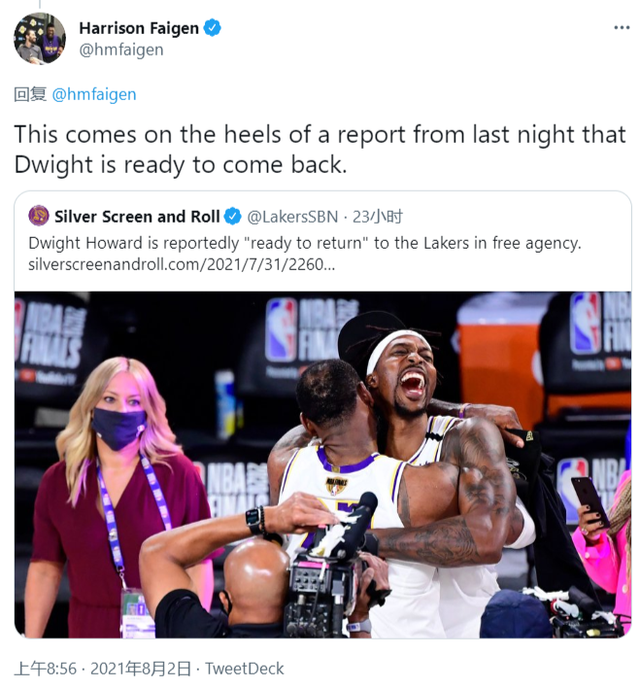640x688 pixels.
Task: Click the 回复 reply label text
Action: (30, 94)
